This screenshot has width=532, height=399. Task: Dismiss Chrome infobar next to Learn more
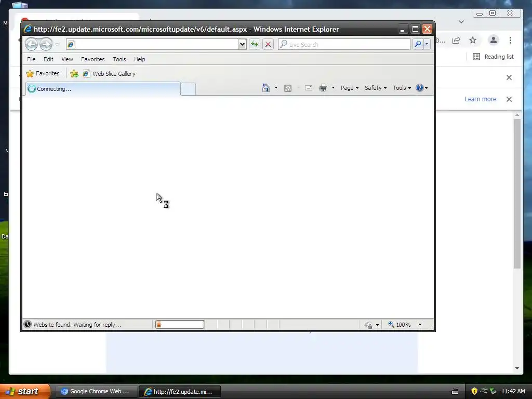[509, 99]
